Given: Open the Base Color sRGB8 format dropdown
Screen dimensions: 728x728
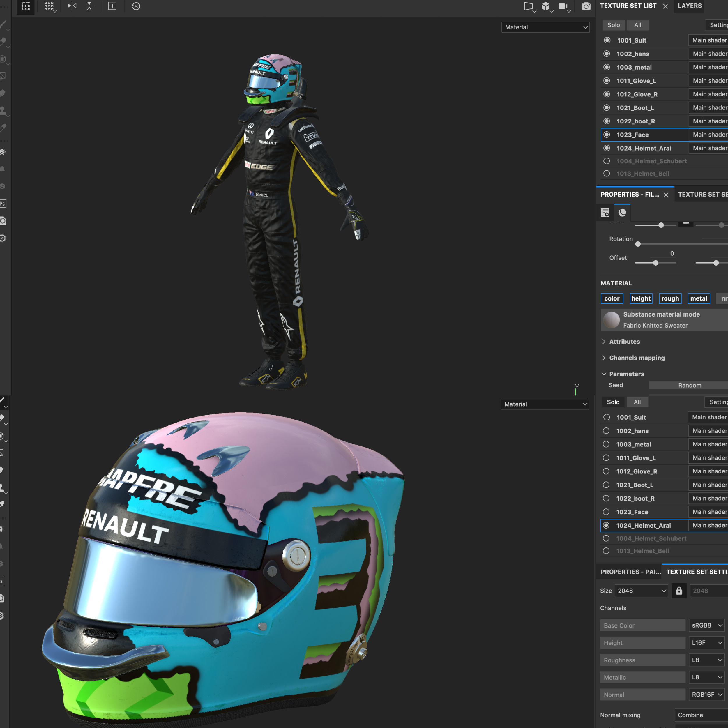Looking at the screenshot, I should coord(706,625).
